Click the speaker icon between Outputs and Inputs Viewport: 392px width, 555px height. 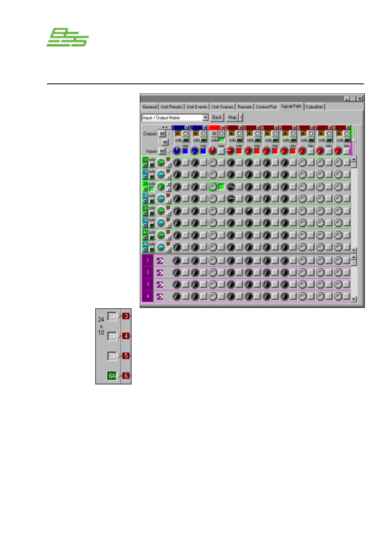pyautogui.click(x=165, y=142)
